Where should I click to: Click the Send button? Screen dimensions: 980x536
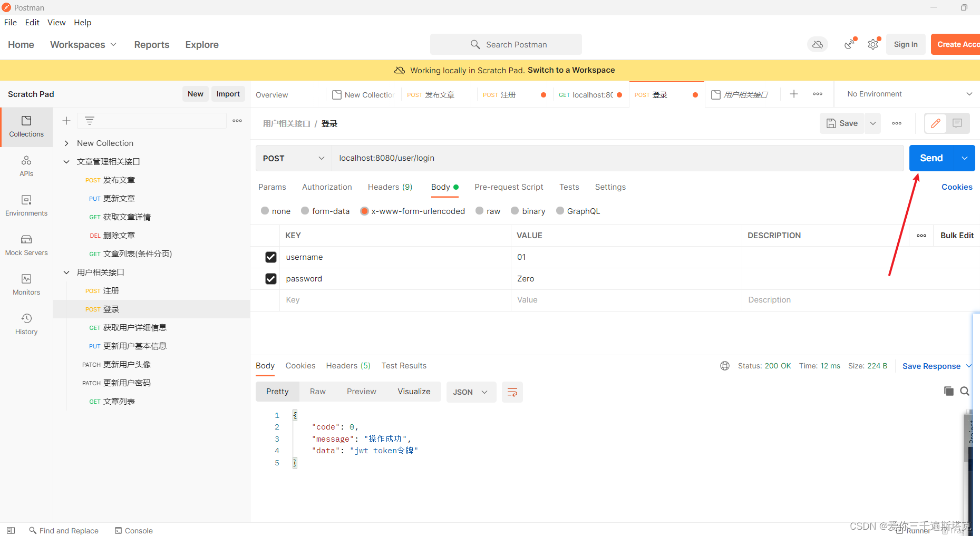pyautogui.click(x=930, y=158)
